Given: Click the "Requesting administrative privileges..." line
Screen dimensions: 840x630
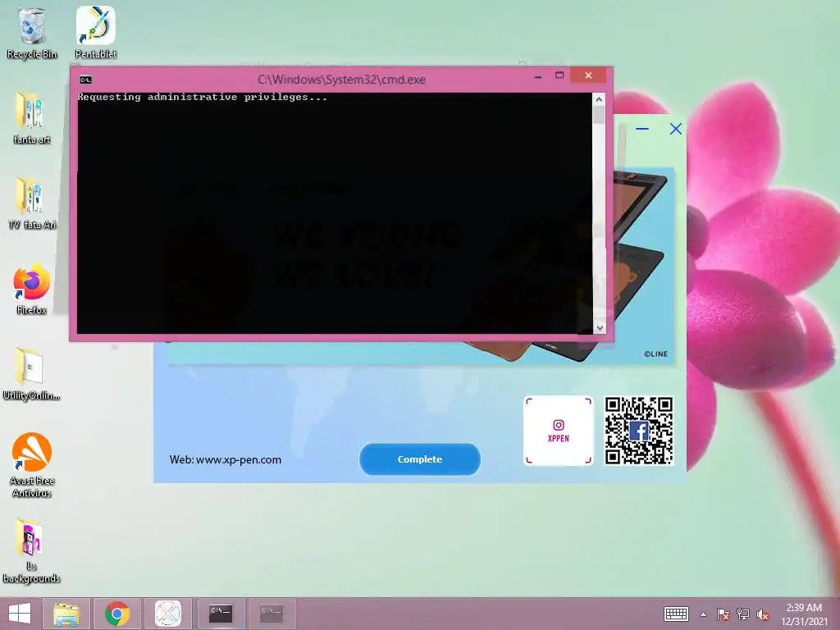Looking at the screenshot, I should tap(203, 97).
